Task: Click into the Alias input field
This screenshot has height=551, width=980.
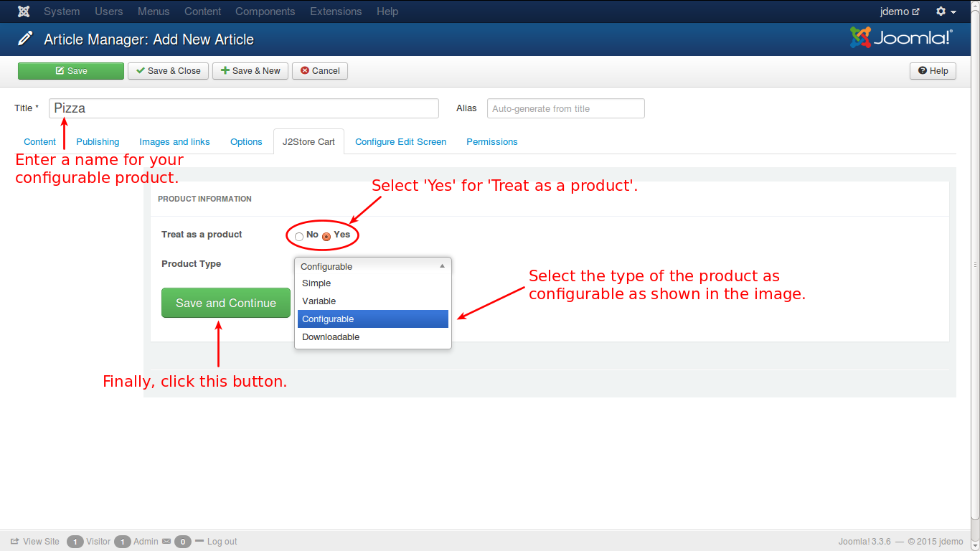Action: pyautogui.click(x=565, y=108)
